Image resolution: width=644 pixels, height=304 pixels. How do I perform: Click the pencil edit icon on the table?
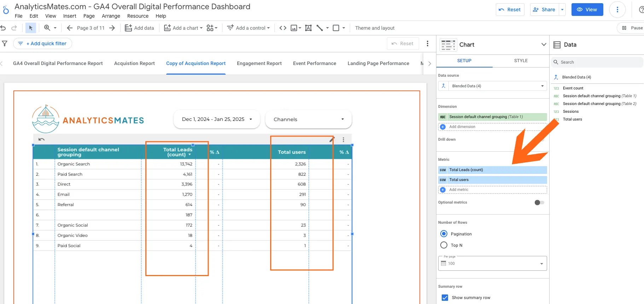332,139
